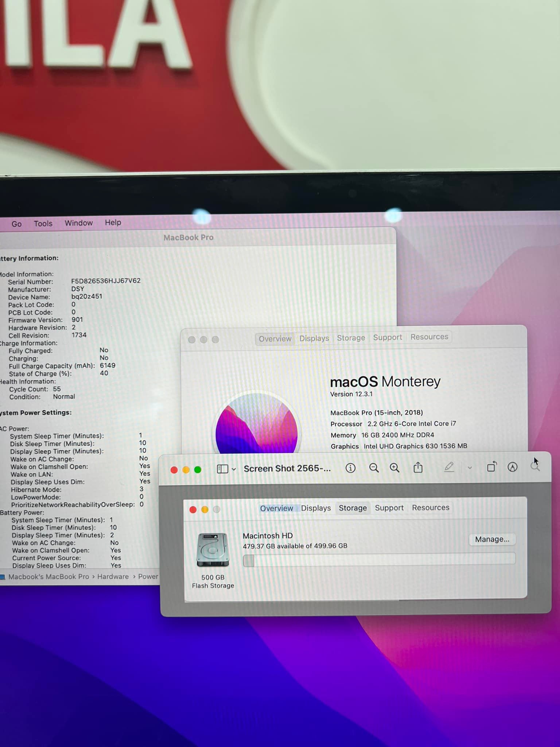
Task: Open Resources tab in macOS Monterey window
Action: (x=429, y=337)
